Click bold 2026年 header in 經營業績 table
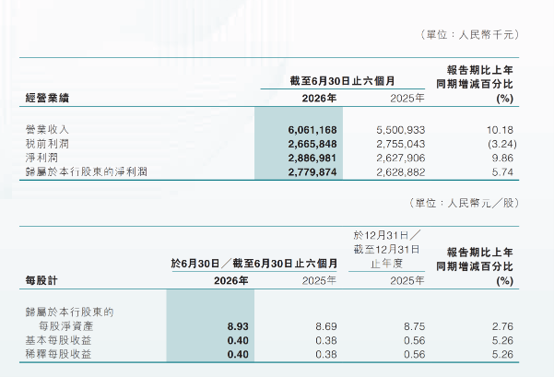 point(319,98)
